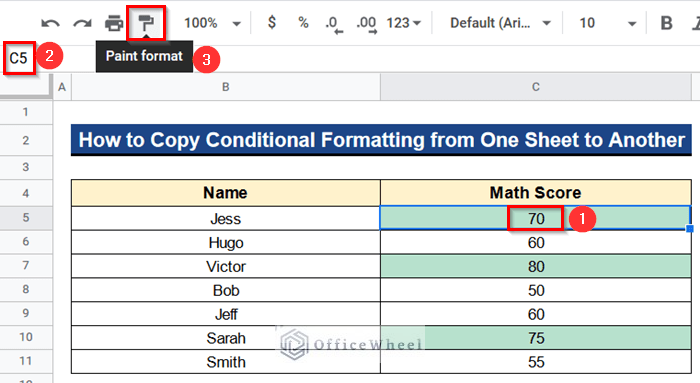
Task: Open the Default (Arial) font dropdown
Action: 500,23
